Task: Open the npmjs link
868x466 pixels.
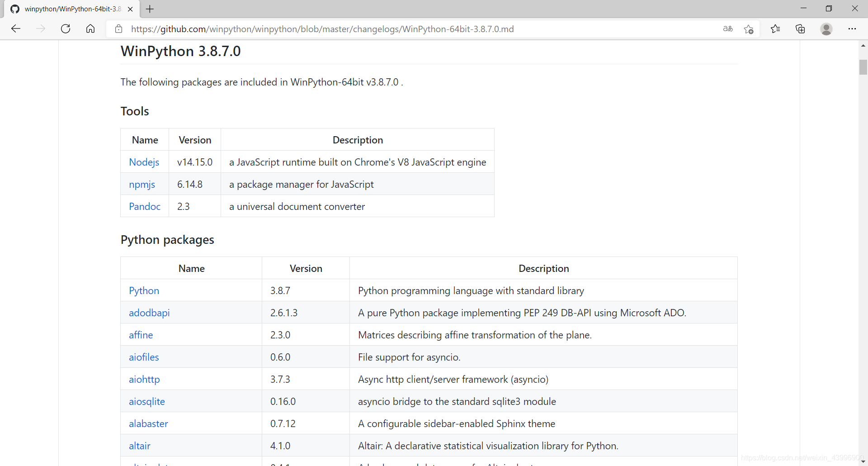Action: coord(142,184)
